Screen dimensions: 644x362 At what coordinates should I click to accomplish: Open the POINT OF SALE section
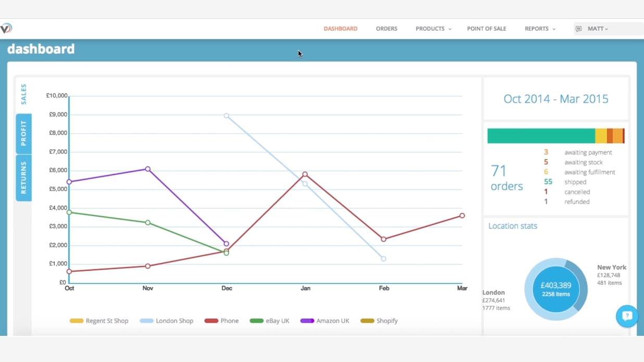point(486,29)
